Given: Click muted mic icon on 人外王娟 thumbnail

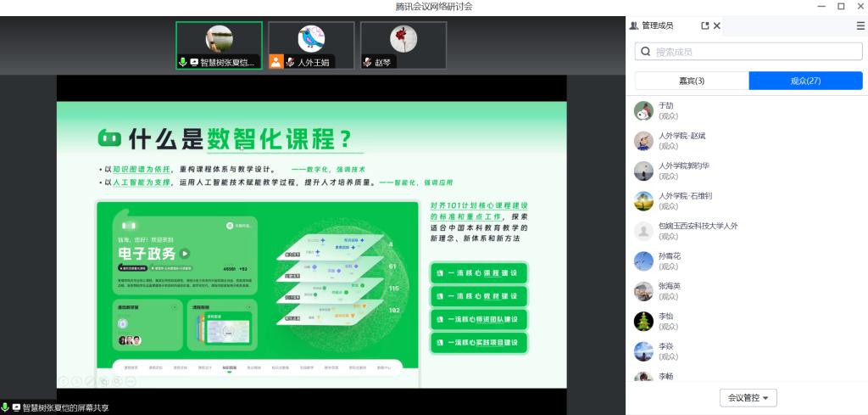Looking at the screenshot, I should point(290,62).
